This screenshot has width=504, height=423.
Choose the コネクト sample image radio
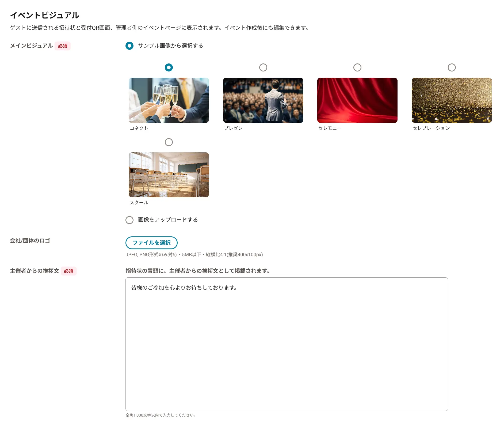coord(169,67)
